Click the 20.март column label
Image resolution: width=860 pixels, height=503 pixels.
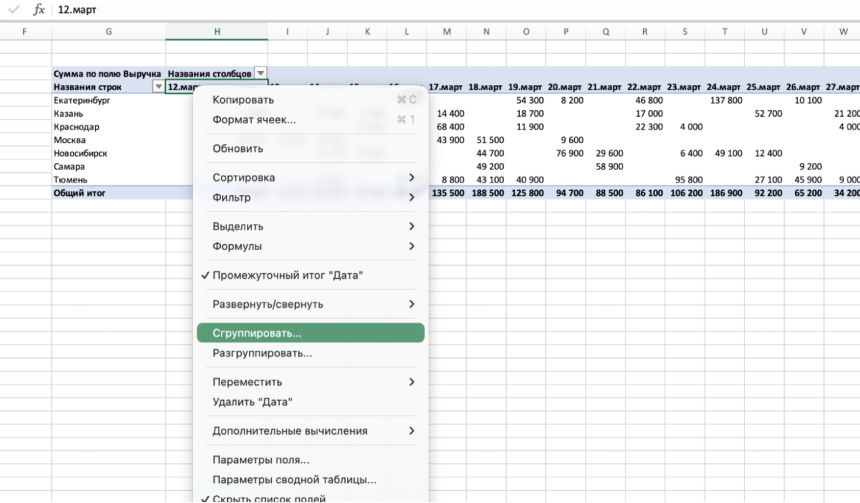tap(565, 87)
